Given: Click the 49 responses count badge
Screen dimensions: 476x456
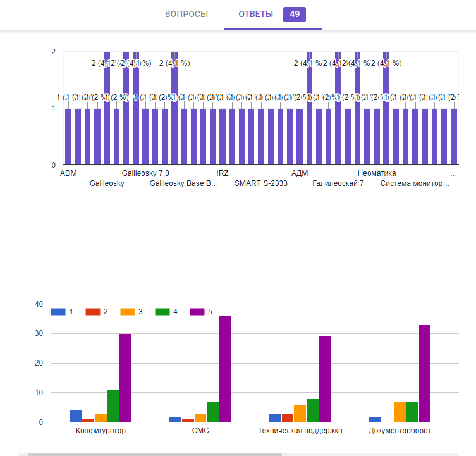Looking at the screenshot, I should 295,15.
